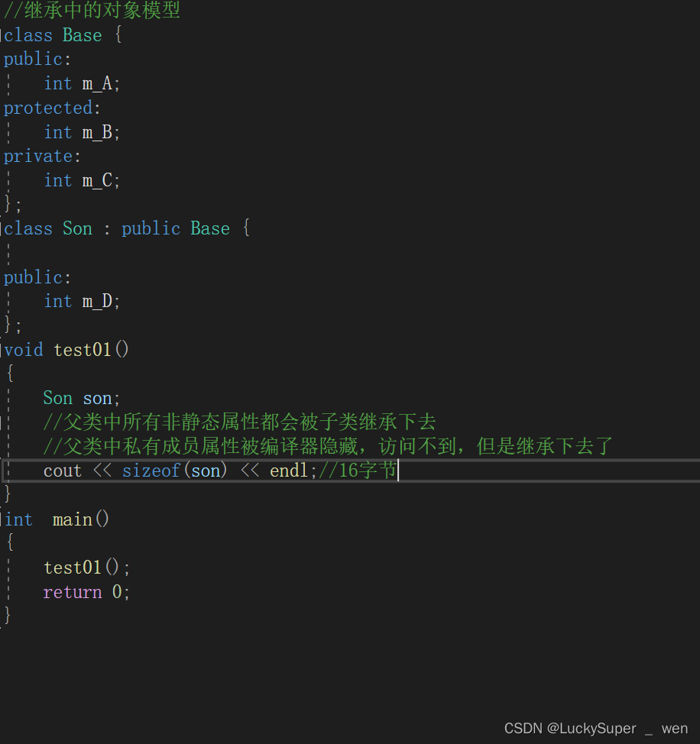
Task: Click the comment starting "//父类中私有成员属性被编译器隐藏"
Action: click(x=329, y=446)
